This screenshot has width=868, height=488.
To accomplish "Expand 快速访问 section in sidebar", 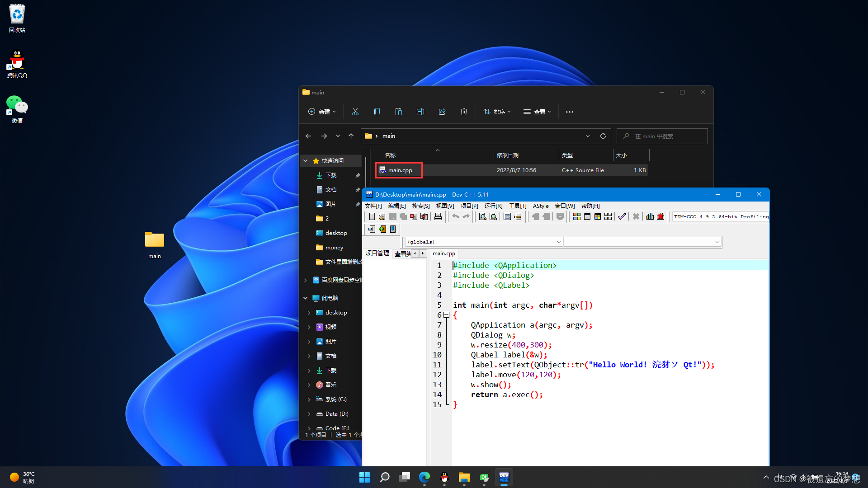I will pyautogui.click(x=305, y=160).
